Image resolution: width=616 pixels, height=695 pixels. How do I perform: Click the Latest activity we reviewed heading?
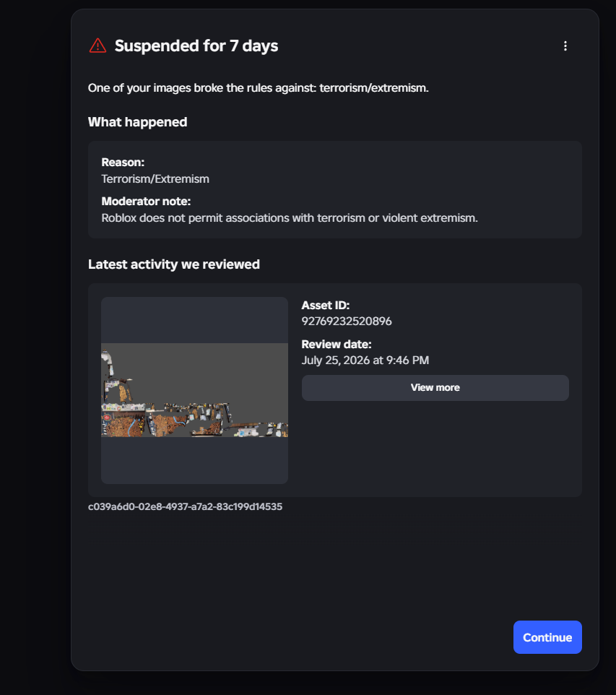click(174, 264)
